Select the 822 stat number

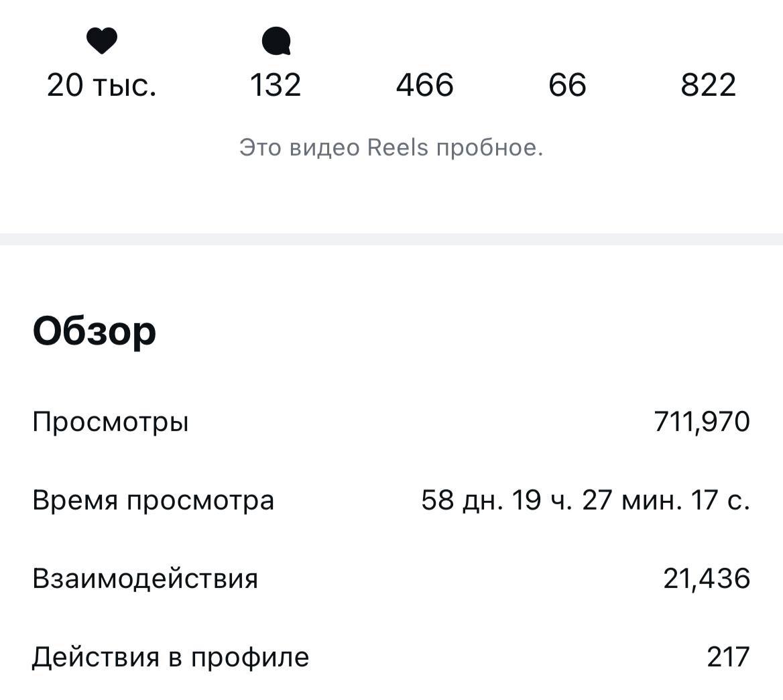pos(709,86)
